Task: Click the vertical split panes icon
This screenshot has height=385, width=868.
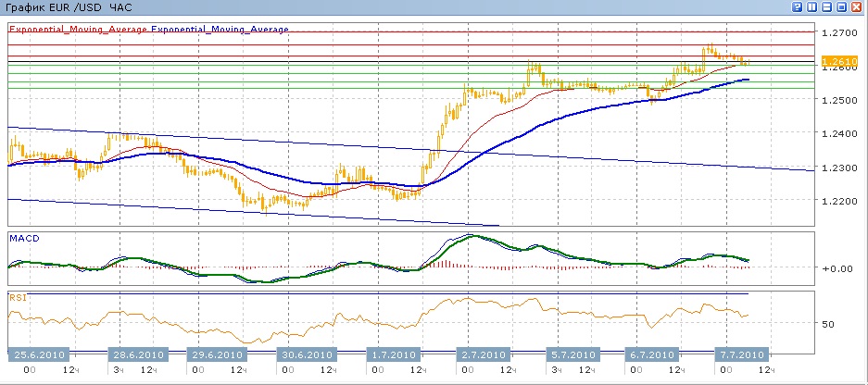Action: coord(811,6)
